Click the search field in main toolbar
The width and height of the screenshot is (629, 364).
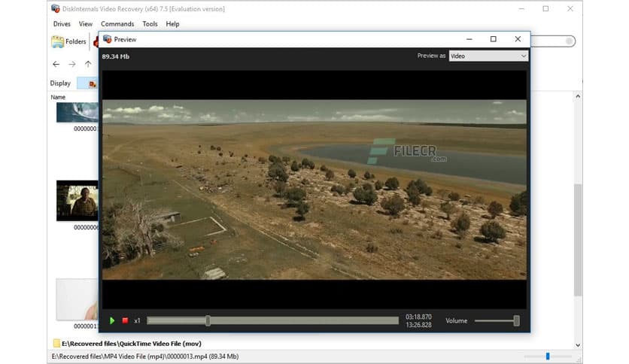[x=553, y=41]
